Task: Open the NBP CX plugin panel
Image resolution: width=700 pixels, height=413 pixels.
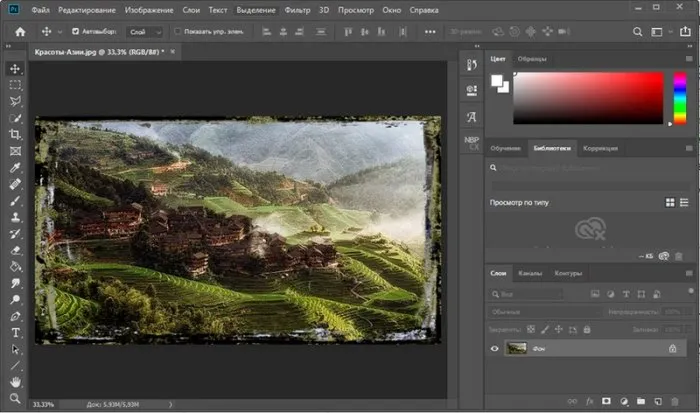Action: (x=471, y=143)
